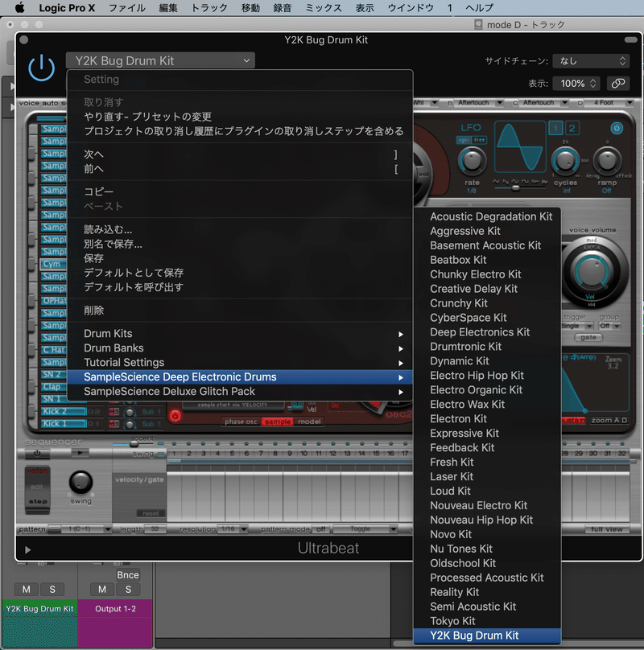The height and width of the screenshot is (650, 644).
Task: Toggle the pattern mode off switch
Action: coord(321,529)
